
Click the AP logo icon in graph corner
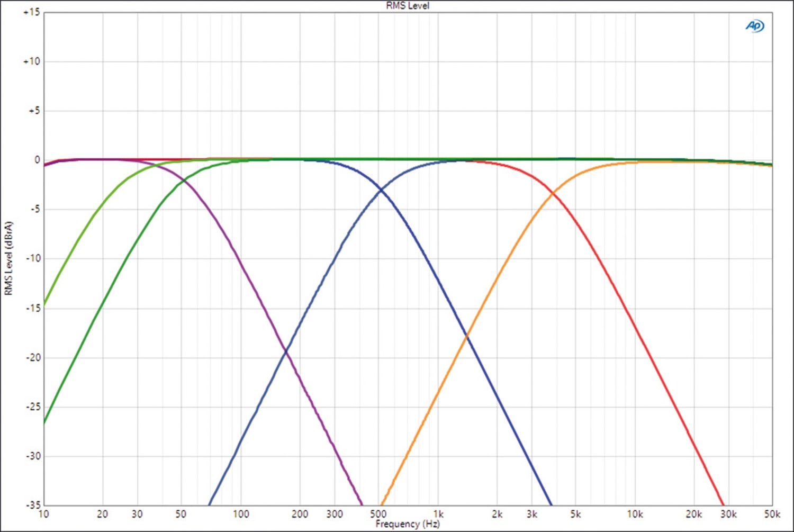755,26
